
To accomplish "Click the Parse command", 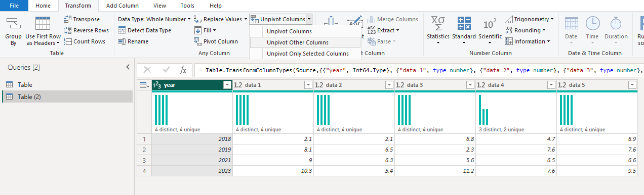I will [382, 41].
